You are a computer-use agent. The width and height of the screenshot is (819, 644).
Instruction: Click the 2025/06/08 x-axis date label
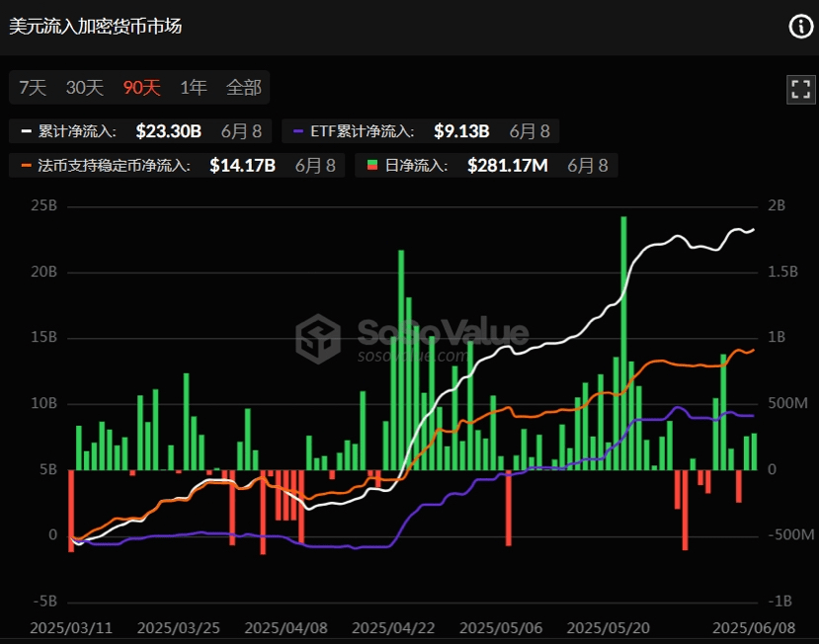754,628
